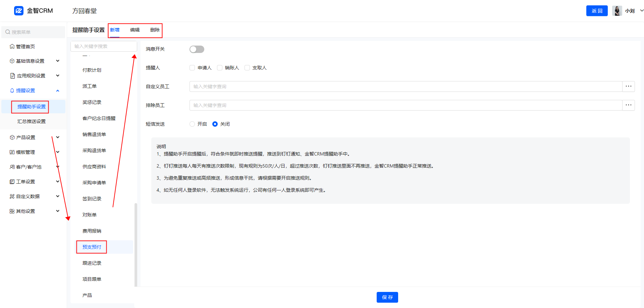
Task: Collapse the 提醒设置 menu chevron
Action: click(x=58, y=90)
